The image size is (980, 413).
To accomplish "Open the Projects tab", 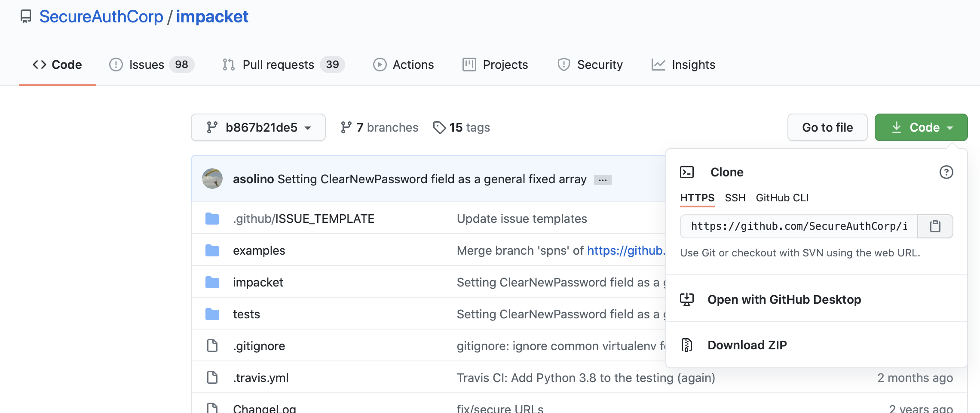I will pyautogui.click(x=495, y=65).
